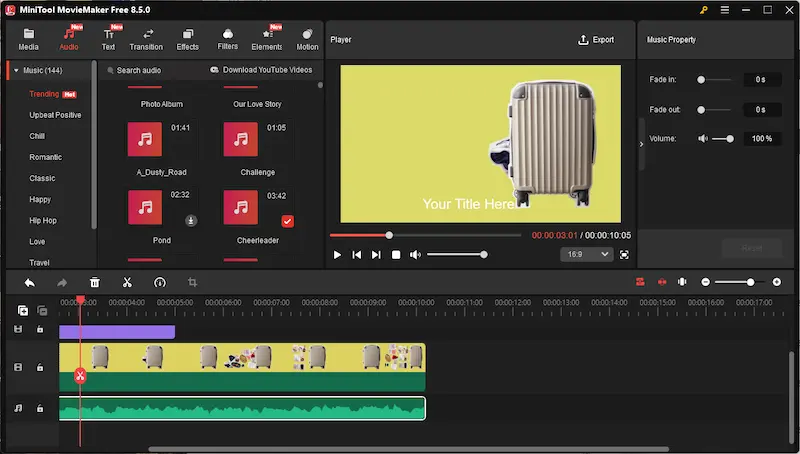Viewport: 800px width, 454px height.
Task: Collapse the Music (144) category list
Action: click(x=16, y=71)
